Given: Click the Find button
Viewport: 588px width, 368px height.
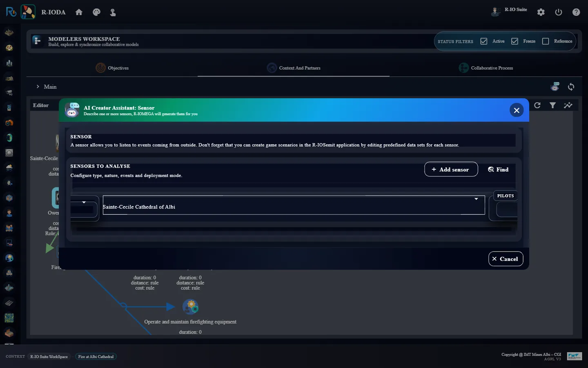Looking at the screenshot, I should coord(498,169).
